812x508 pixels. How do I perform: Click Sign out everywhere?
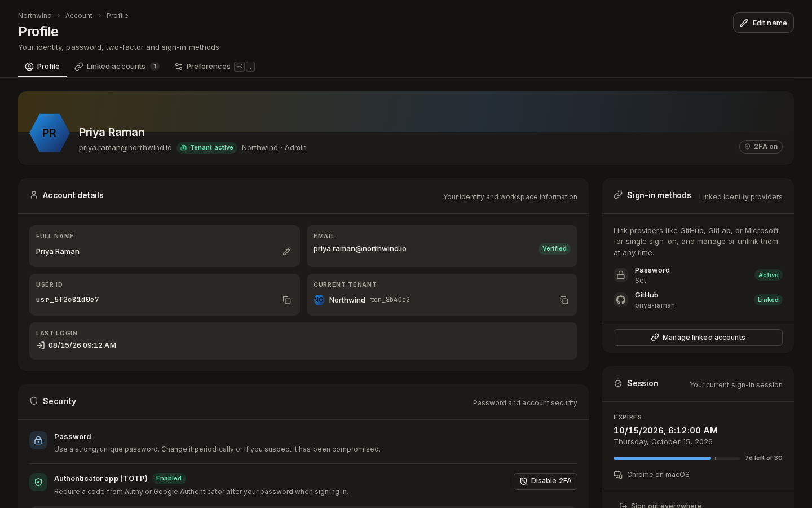click(660, 505)
